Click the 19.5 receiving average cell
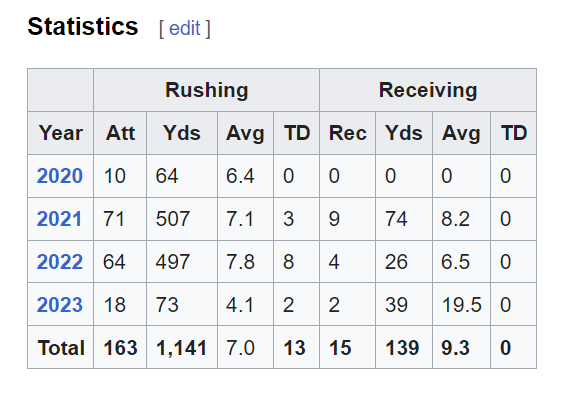Image resolution: width=569 pixels, height=393 pixels. pyautogui.click(x=461, y=304)
